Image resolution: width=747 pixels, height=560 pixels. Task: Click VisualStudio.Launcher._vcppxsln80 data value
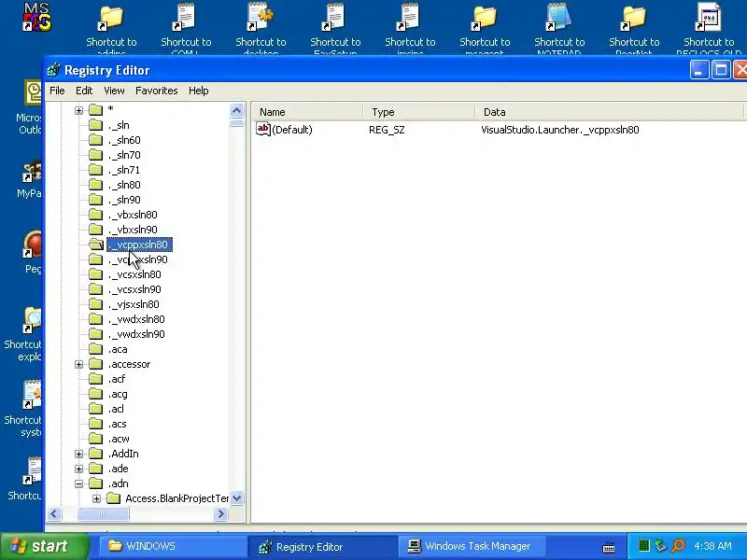point(559,130)
